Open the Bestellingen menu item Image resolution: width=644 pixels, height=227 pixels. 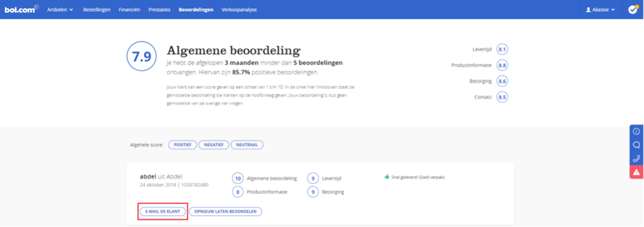coord(97,10)
